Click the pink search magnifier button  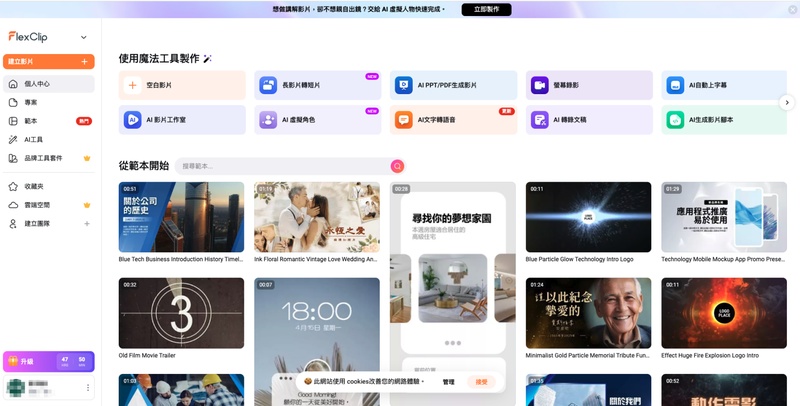click(397, 166)
